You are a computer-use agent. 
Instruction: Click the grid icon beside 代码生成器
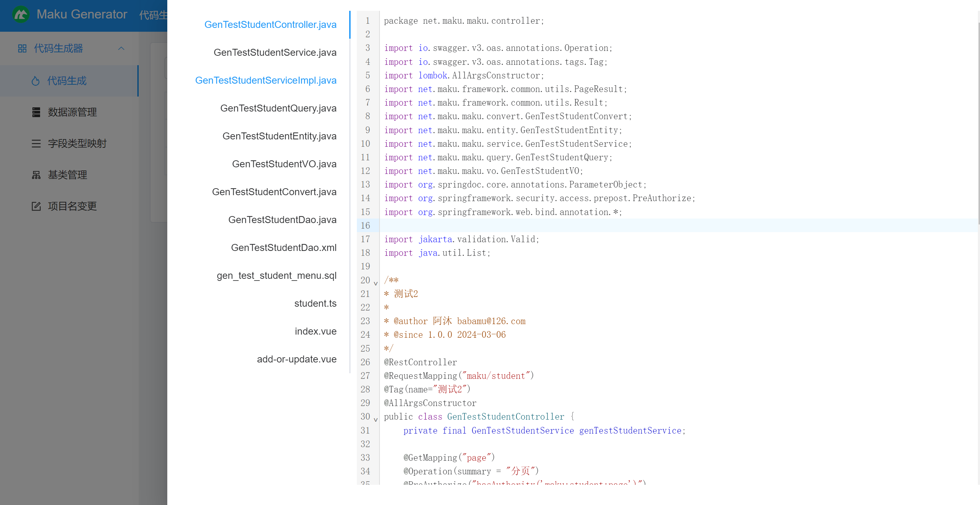(22, 48)
